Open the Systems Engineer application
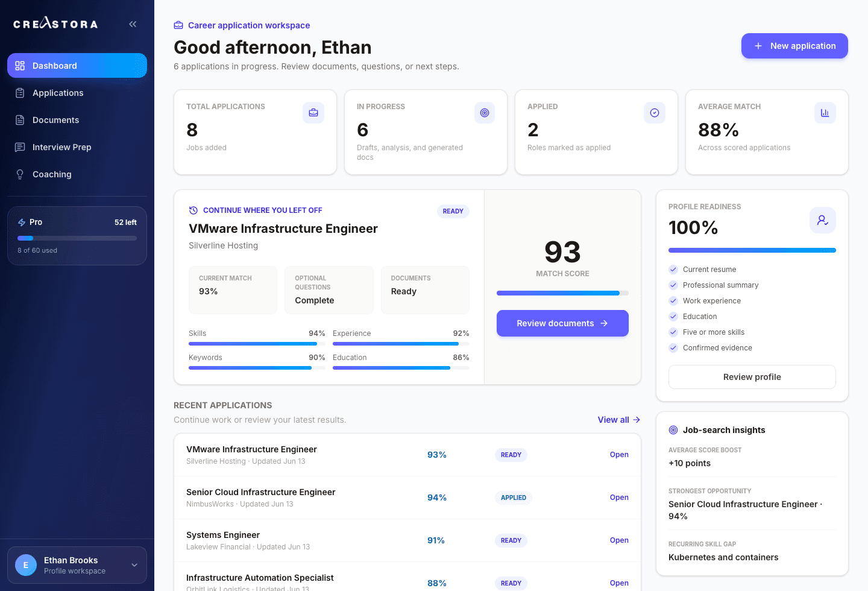The image size is (868, 591). (x=407, y=540)
